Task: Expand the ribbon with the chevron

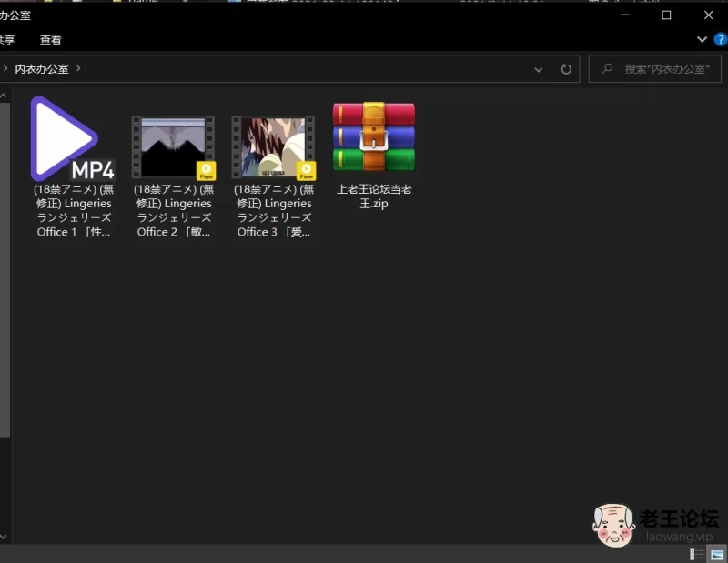Action: click(702, 39)
